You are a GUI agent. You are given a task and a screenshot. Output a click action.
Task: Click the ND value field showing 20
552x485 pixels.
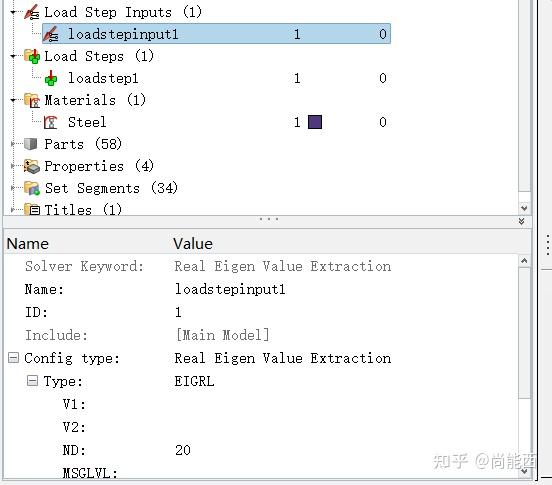pyautogui.click(x=345, y=450)
